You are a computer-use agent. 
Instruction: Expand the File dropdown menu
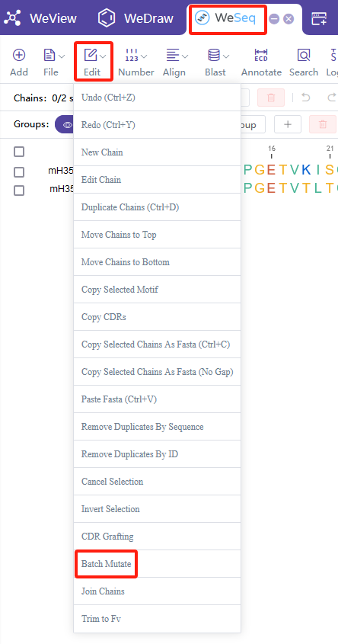(55, 55)
